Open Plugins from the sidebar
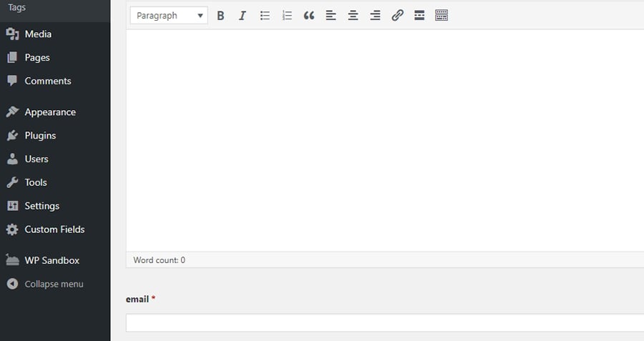The width and height of the screenshot is (644, 341). pos(55,135)
